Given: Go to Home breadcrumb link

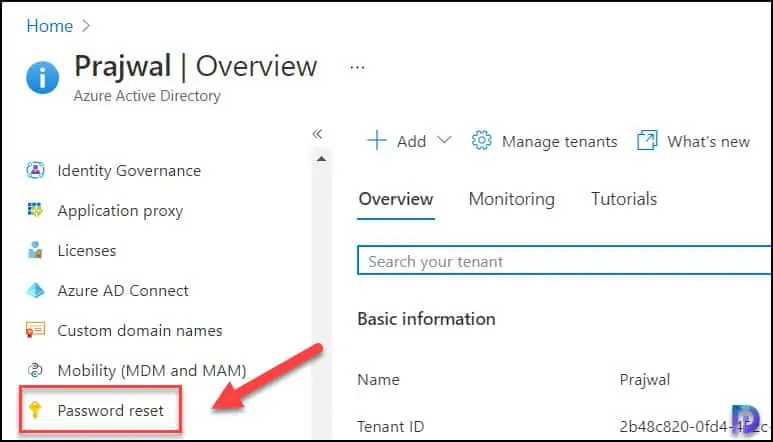Looking at the screenshot, I should tap(49, 26).
